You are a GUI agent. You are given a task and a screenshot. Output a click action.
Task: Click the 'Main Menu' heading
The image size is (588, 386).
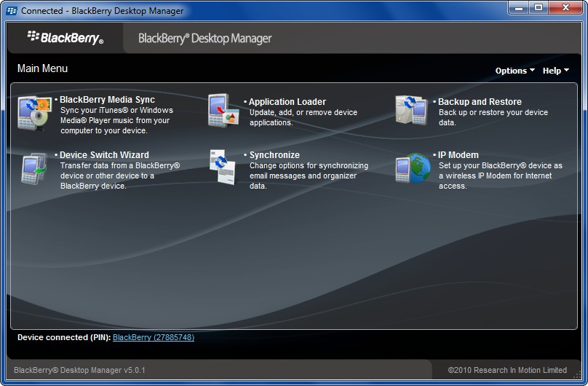coord(42,68)
